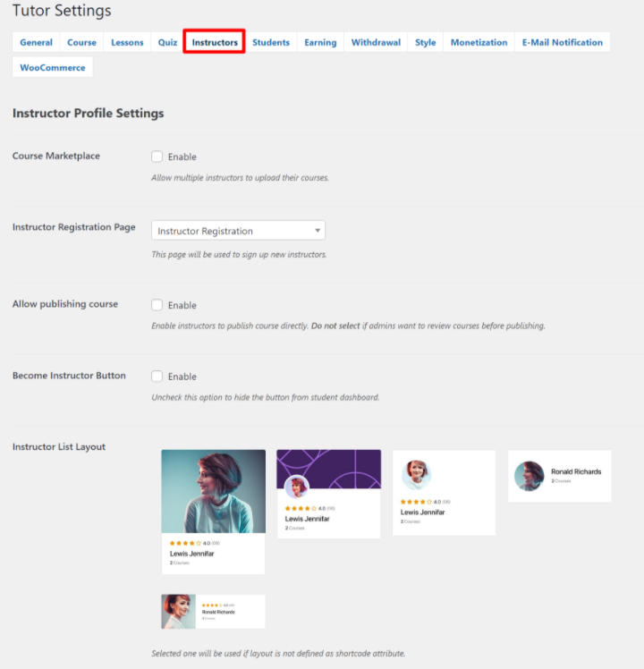Select the Ronald Richards horizontal card layout
This screenshot has width=644, height=669.
(x=559, y=476)
